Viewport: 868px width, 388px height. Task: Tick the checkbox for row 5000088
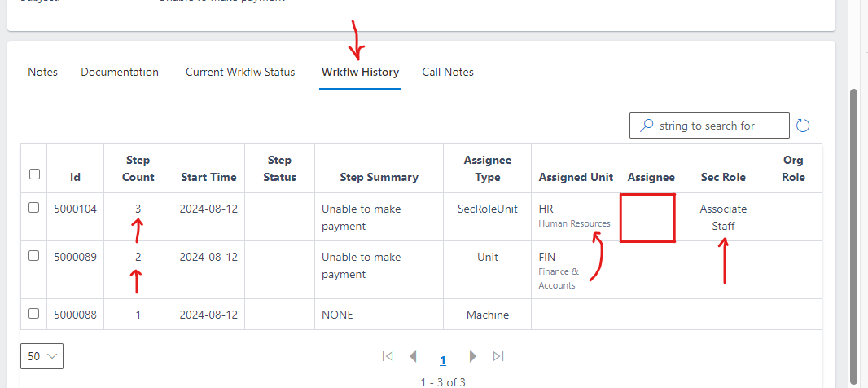point(34,313)
